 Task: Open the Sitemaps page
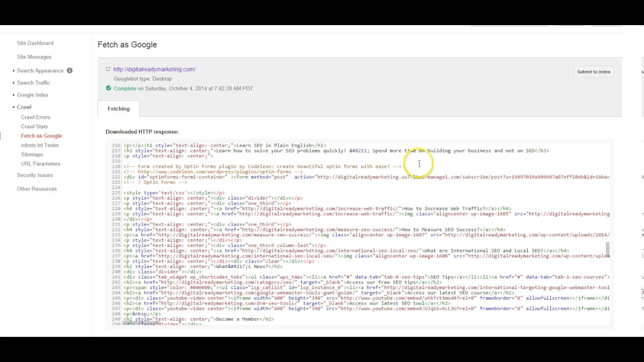pyautogui.click(x=32, y=154)
